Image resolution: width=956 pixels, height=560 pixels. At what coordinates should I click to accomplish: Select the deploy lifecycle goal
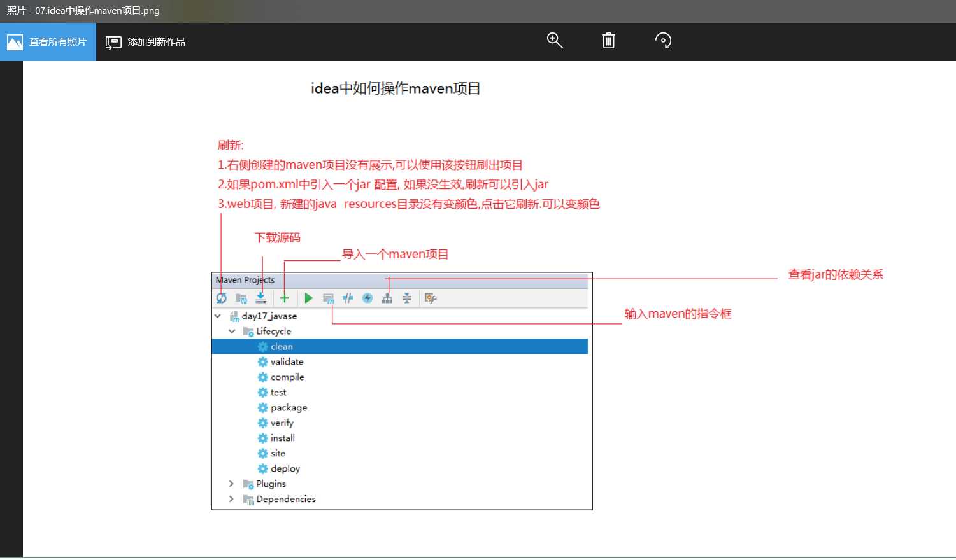coord(285,468)
